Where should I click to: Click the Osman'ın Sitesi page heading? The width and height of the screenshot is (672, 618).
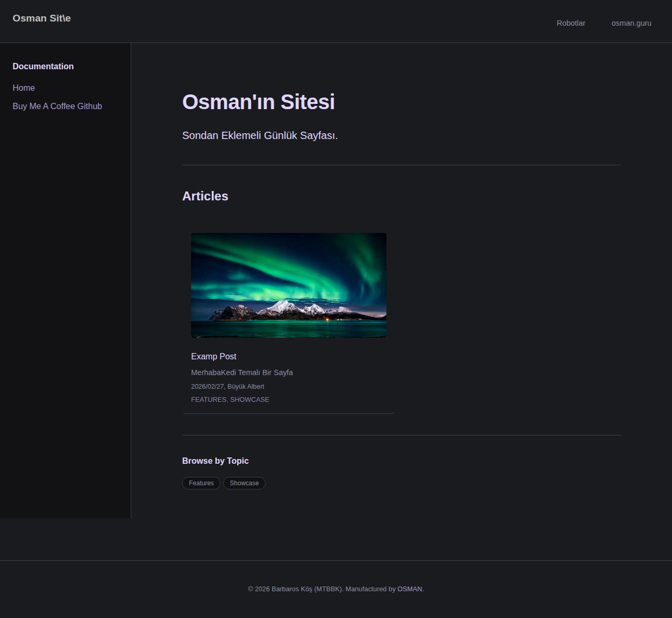258,102
